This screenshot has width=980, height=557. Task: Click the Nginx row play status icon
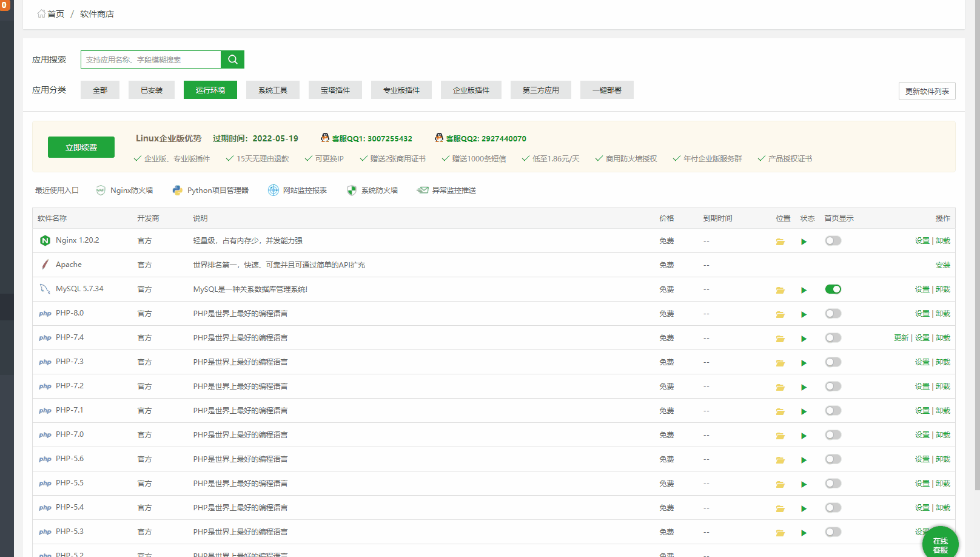click(804, 241)
